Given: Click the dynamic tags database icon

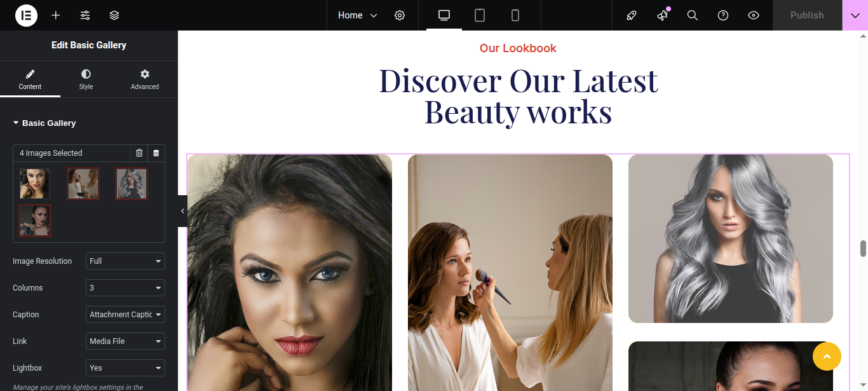Looking at the screenshot, I should click(156, 153).
